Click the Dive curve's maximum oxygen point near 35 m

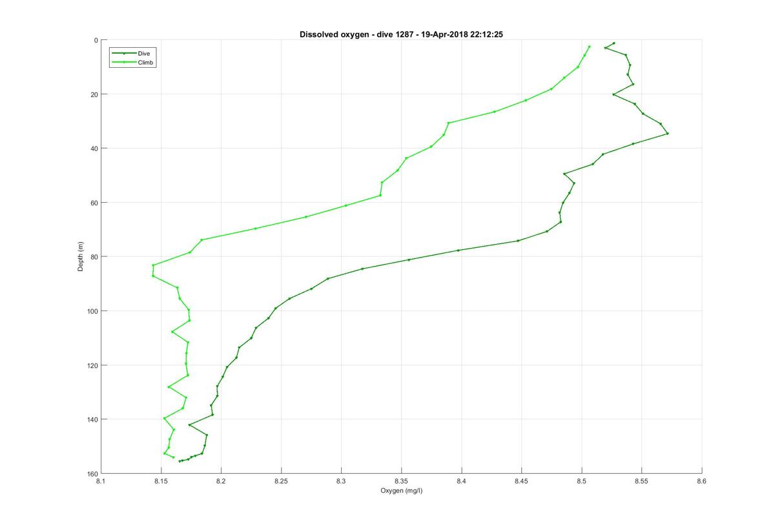[x=667, y=133]
